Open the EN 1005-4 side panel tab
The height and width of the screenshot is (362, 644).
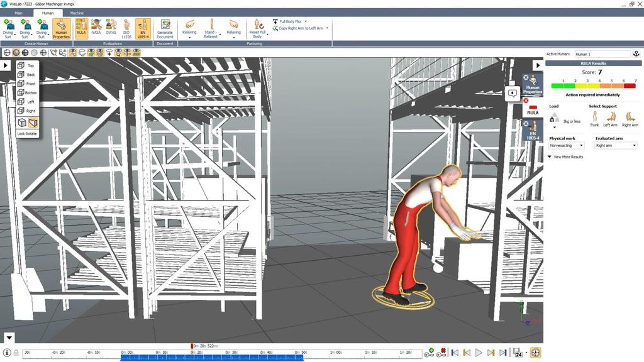point(533,131)
